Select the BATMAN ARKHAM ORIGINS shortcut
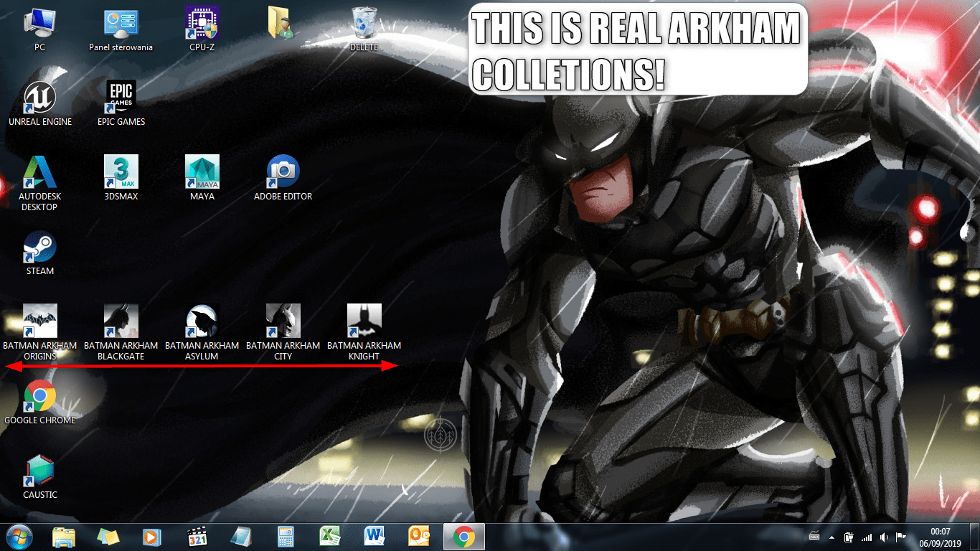Screen dimensions: 980x551 tap(40, 333)
